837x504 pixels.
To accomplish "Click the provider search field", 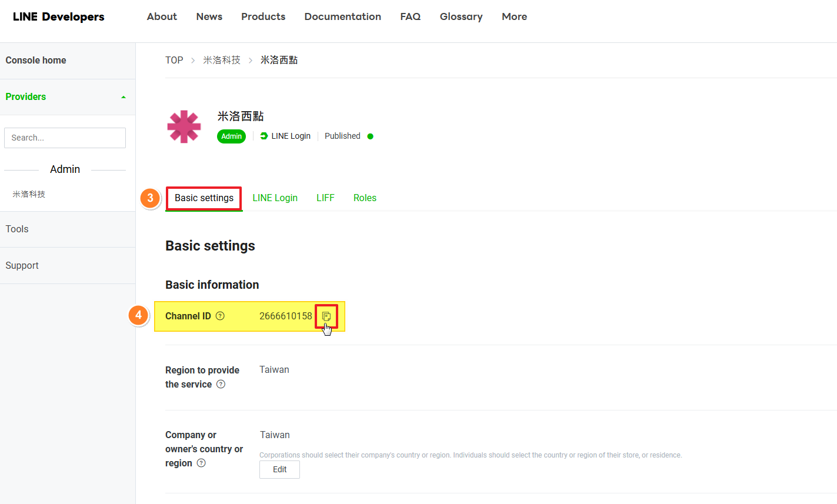I will click(65, 138).
